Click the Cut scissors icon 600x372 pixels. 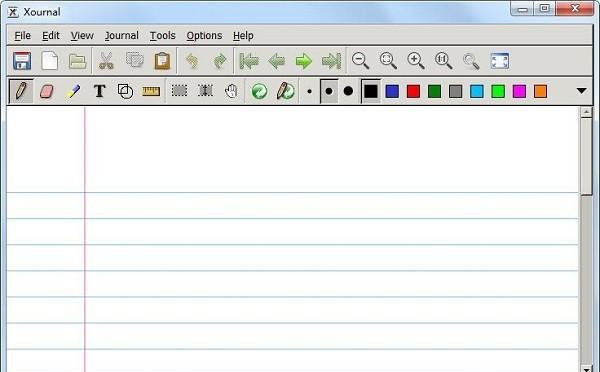(106, 61)
